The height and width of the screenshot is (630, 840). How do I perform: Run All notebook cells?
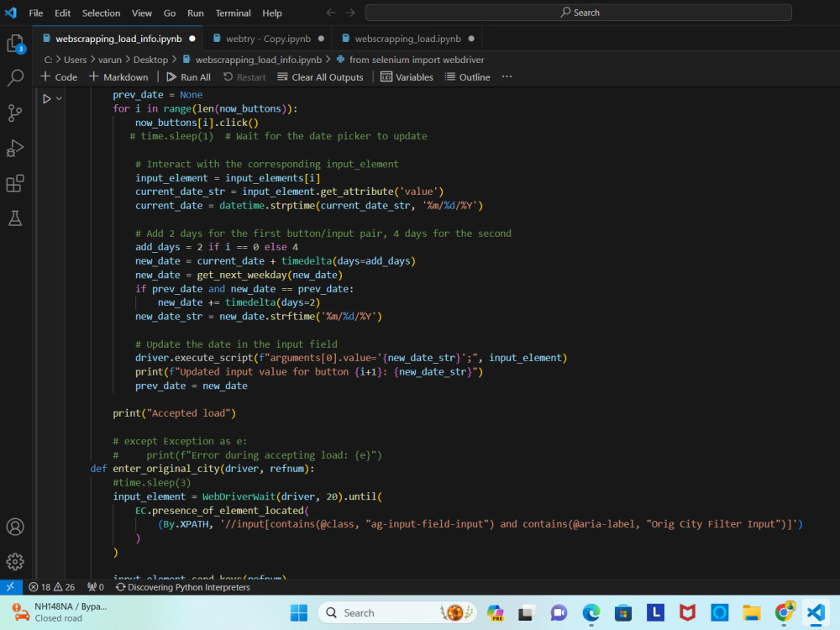point(188,76)
